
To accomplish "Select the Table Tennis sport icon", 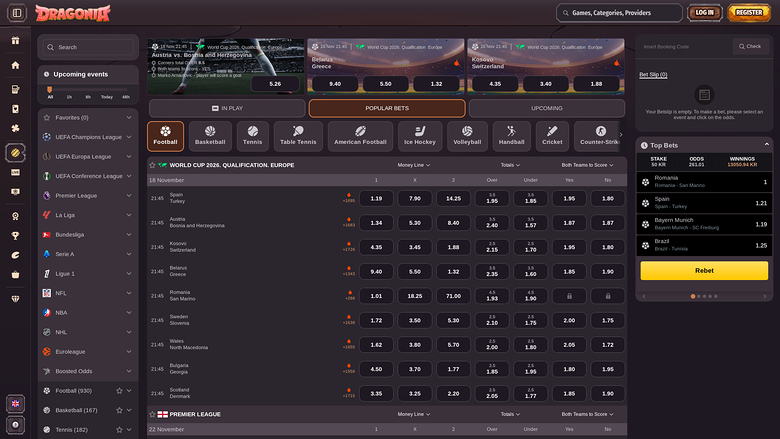I will 298,136.
